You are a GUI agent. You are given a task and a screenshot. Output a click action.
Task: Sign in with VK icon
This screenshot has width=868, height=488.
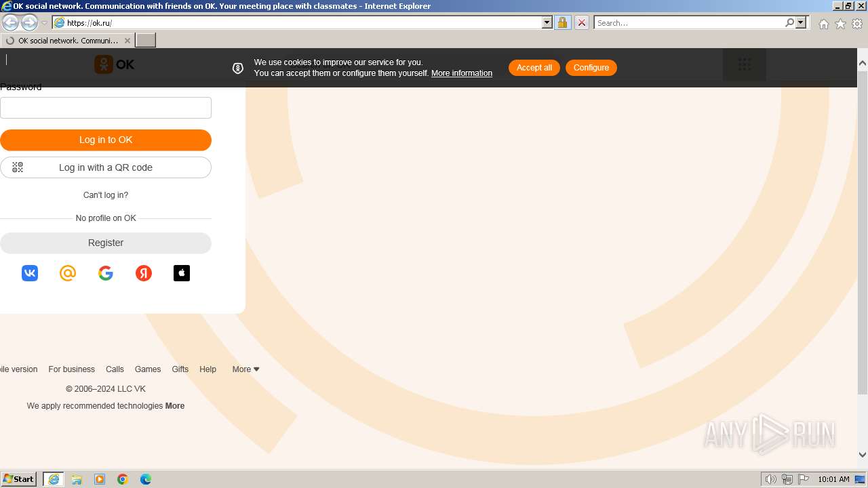coord(30,273)
